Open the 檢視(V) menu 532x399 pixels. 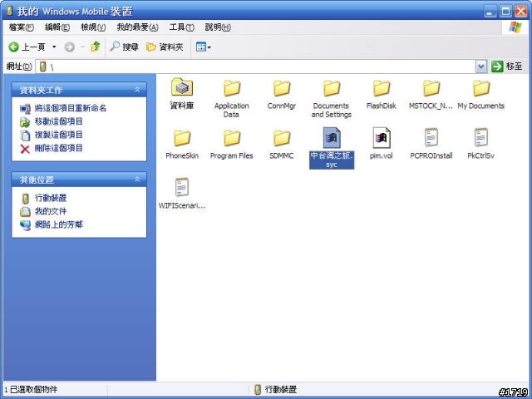coord(93,27)
